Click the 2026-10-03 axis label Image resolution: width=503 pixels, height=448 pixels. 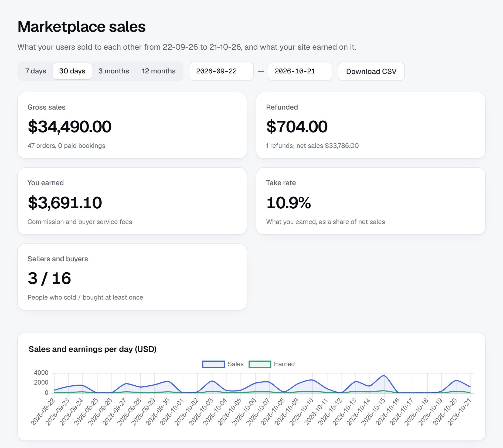click(x=201, y=412)
